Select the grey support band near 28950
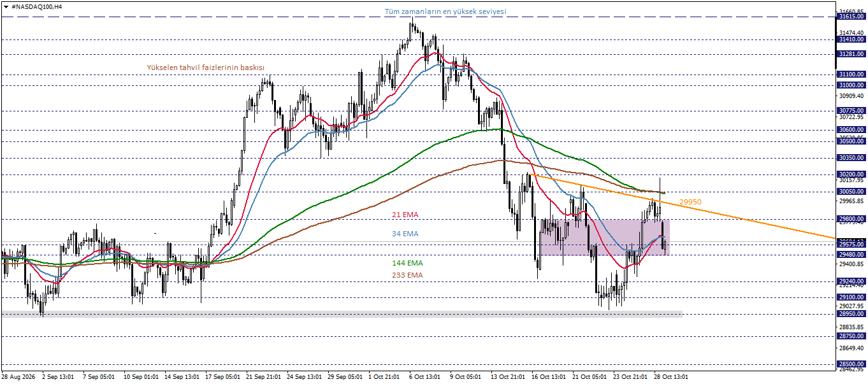 [341, 314]
